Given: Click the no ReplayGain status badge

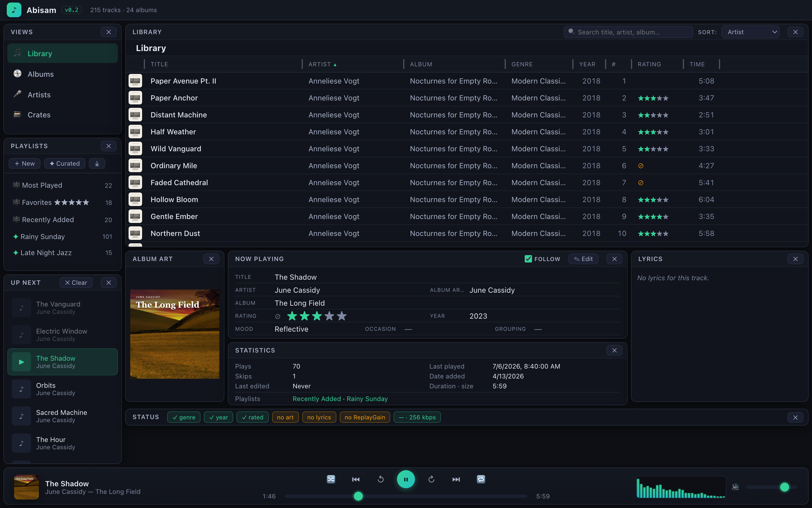Looking at the screenshot, I should [x=365, y=417].
